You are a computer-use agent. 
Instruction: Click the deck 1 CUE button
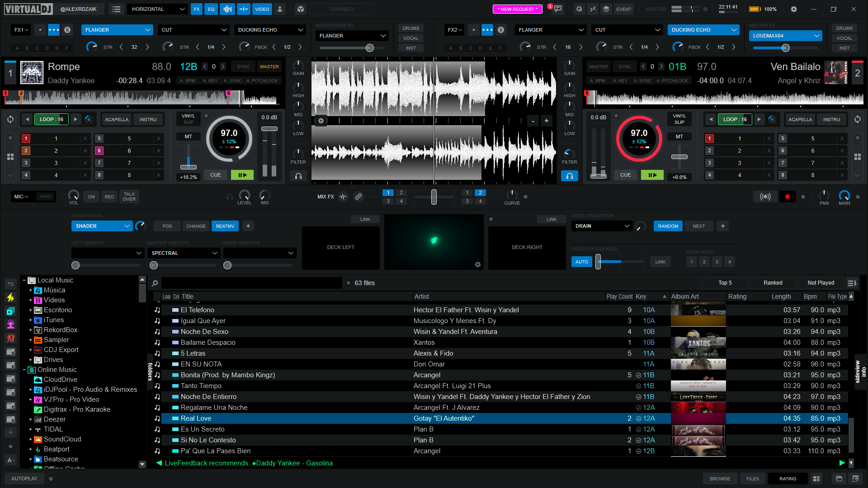(216, 175)
